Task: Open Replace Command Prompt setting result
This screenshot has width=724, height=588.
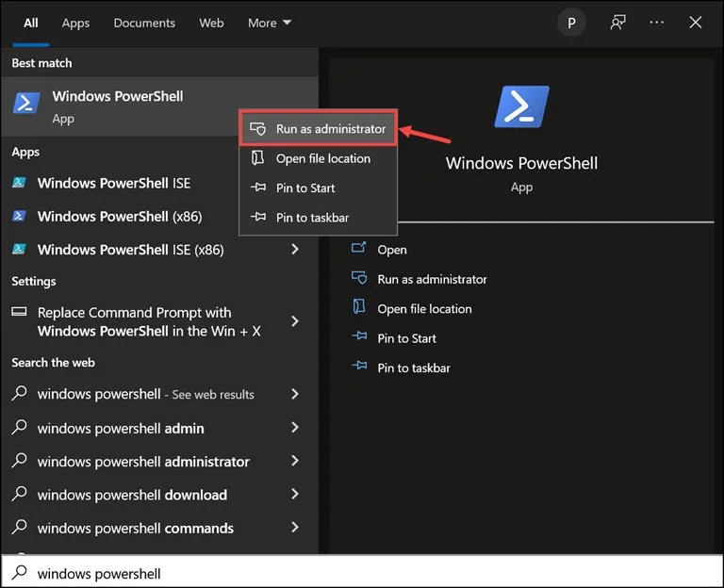Action: coord(159,321)
